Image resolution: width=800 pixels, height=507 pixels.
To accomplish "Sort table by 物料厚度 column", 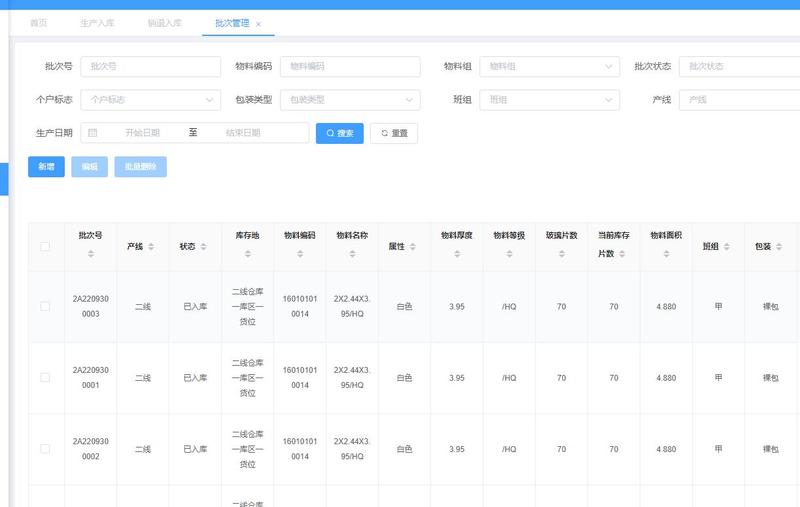I will pos(457,254).
